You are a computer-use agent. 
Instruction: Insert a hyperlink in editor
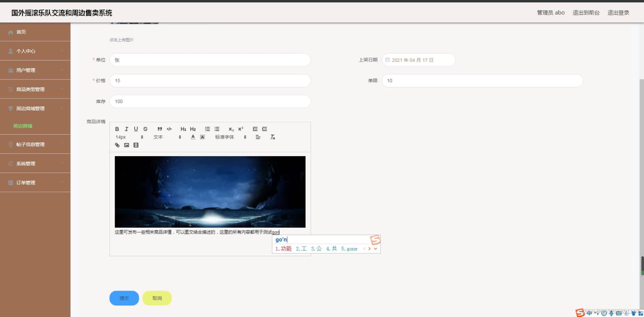pos(117,145)
